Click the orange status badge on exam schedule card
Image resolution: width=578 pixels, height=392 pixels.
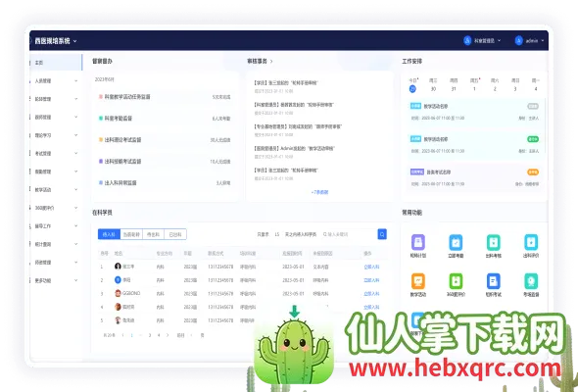click(533, 171)
